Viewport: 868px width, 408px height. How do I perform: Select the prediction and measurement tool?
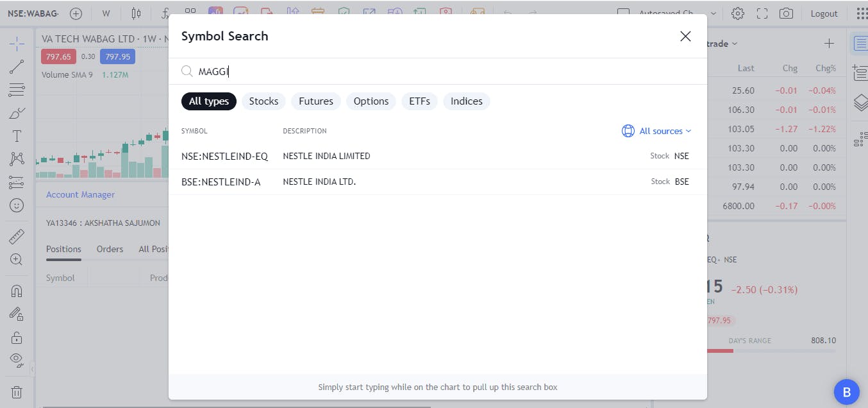(x=17, y=182)
